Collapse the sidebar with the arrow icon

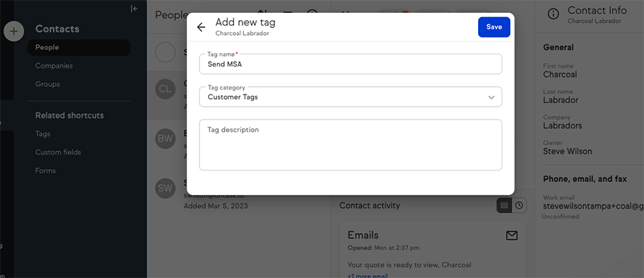(134, 9)
